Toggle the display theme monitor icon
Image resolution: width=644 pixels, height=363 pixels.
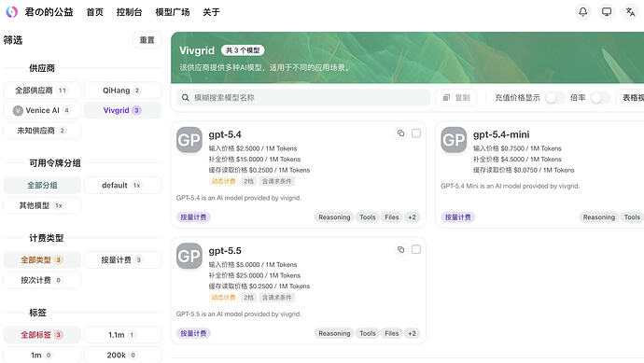pyautogui.click(x=607, y=12)
